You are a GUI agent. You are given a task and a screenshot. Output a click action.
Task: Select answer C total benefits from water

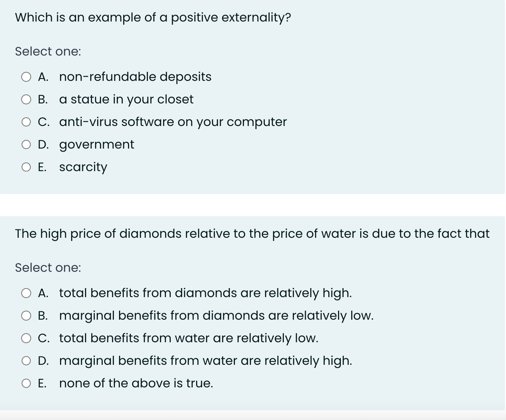[26, 338]
